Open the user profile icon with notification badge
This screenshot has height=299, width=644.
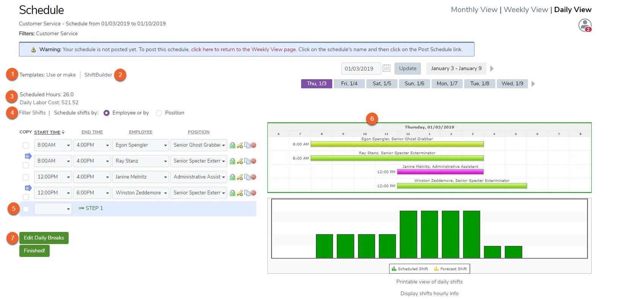pyautogui.click(x=585, y=25)
